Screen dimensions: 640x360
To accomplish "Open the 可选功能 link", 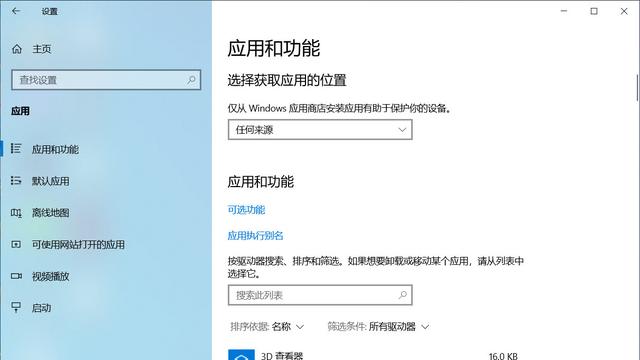I will tap(246, 210).
